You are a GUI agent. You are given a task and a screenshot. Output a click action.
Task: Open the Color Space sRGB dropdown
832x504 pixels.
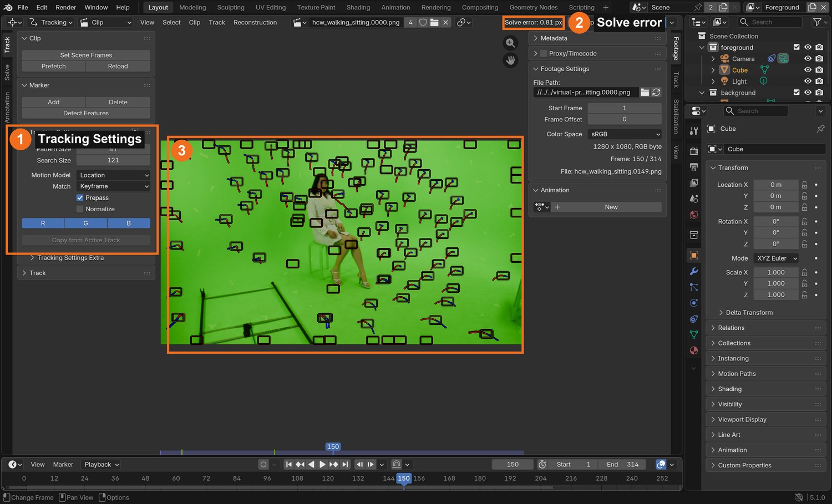tap(625, 134)
